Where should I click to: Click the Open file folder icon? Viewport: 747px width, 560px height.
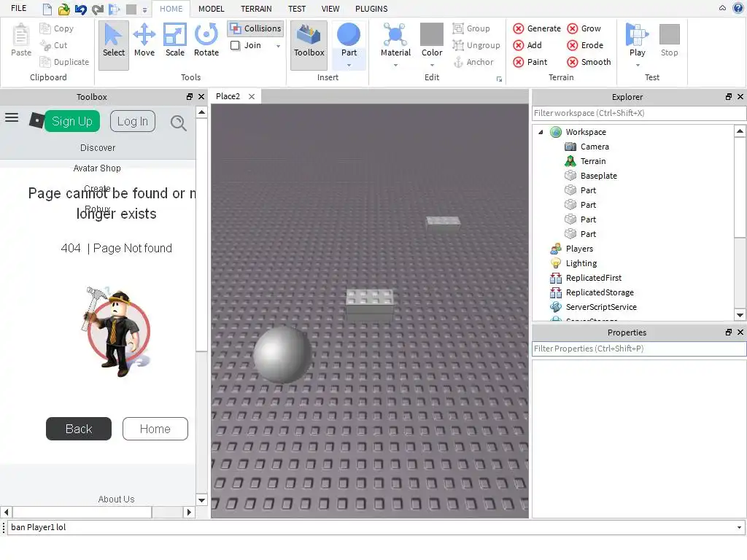click(64, 9)
